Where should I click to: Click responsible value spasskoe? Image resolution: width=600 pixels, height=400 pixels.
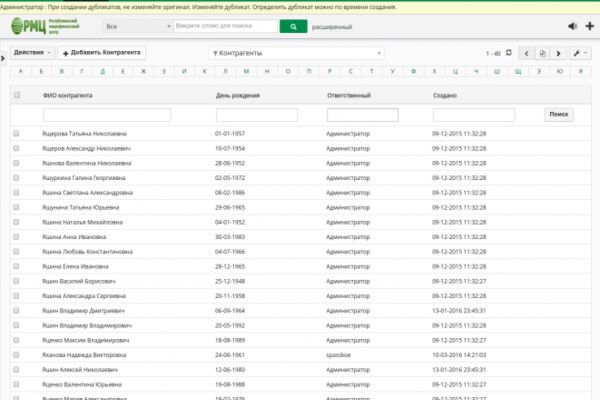pyautogui.click(x=338, y=355)
